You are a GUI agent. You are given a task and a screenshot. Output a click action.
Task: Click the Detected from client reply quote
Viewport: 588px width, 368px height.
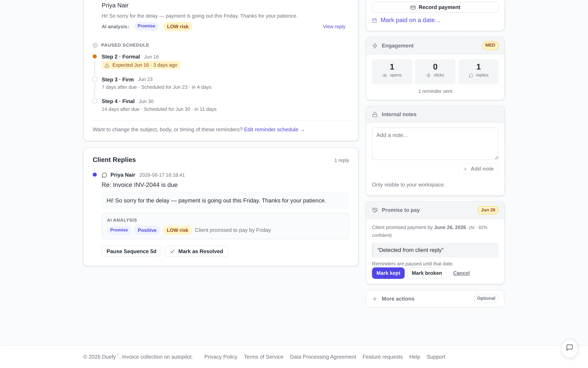[x=435, y=250]
